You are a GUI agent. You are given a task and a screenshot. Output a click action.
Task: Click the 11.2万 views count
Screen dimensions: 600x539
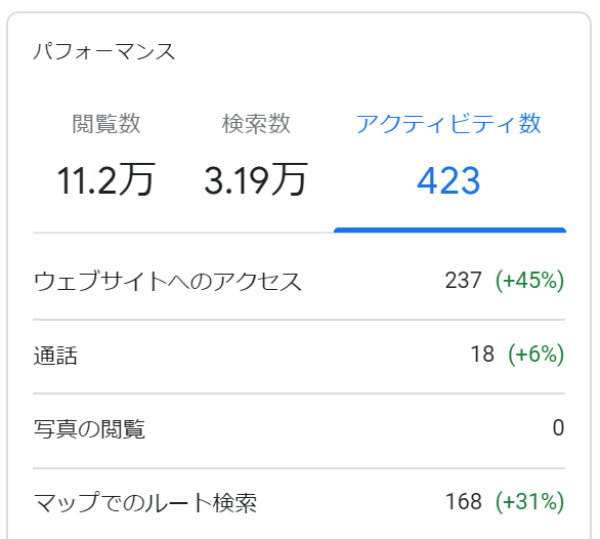click(x=106, y=181)
